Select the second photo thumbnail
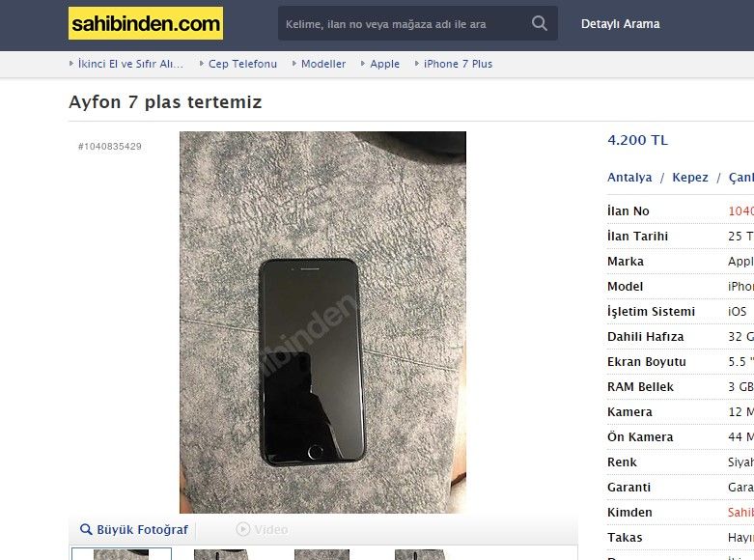The width and height of the screenshot is (754, 560). tap(221, 554)
